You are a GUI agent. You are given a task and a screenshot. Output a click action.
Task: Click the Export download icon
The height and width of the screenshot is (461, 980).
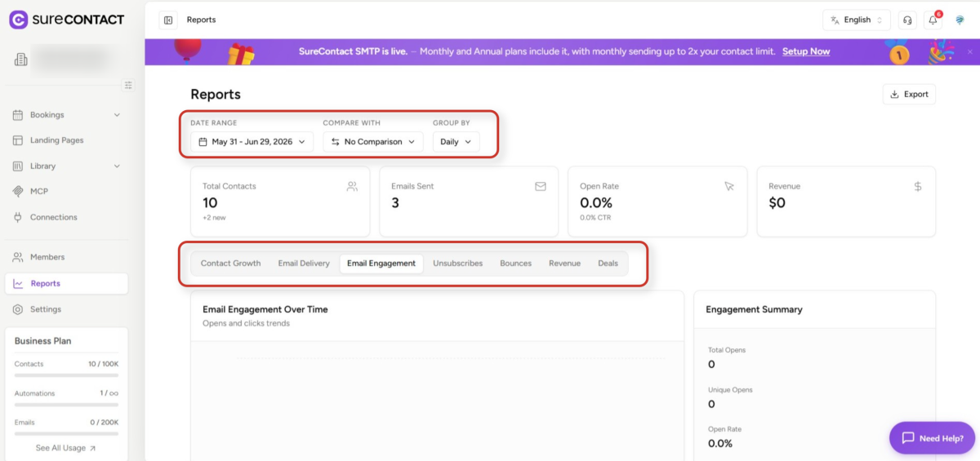coord(895,94)
